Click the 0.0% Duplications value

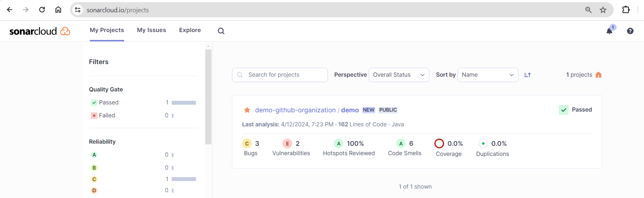pyautogui.click(x=499, y=144)
